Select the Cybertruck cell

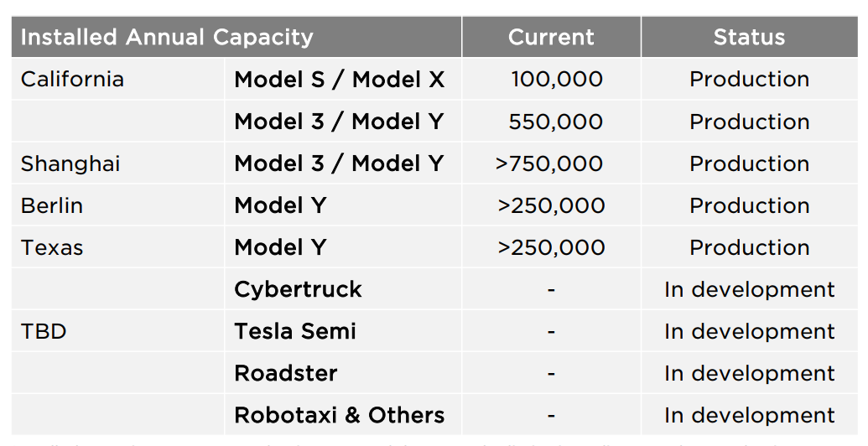click(x=298, y=289)
